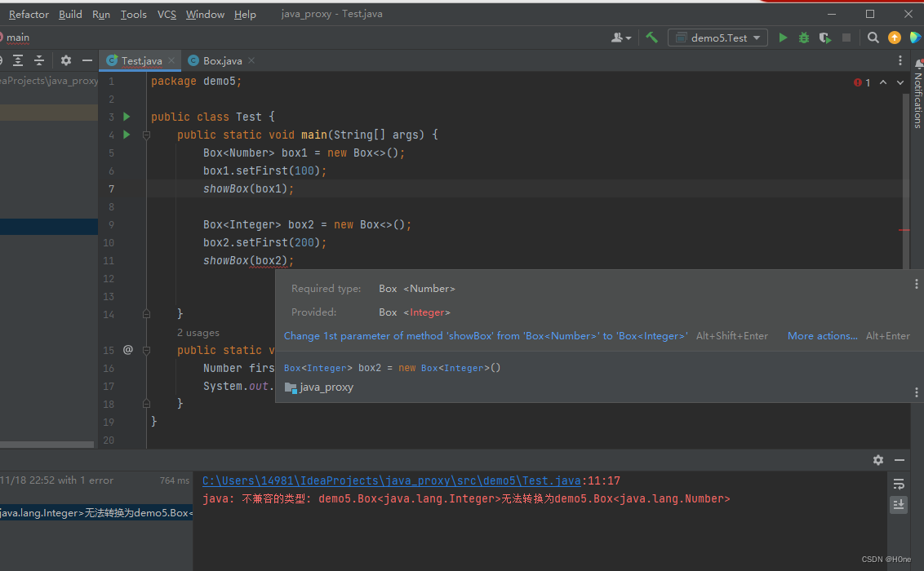Open tooltip lower three-dot options menu
924x571 pixels.
917,392
